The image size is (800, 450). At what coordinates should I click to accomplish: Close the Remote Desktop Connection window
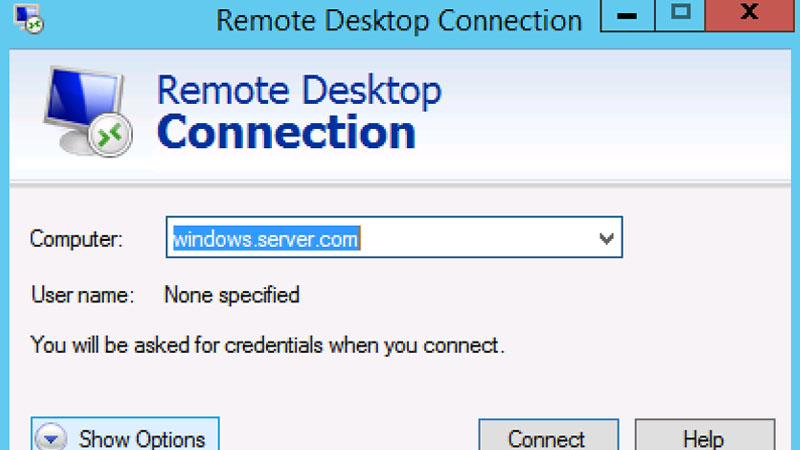(x=749, y=16)
